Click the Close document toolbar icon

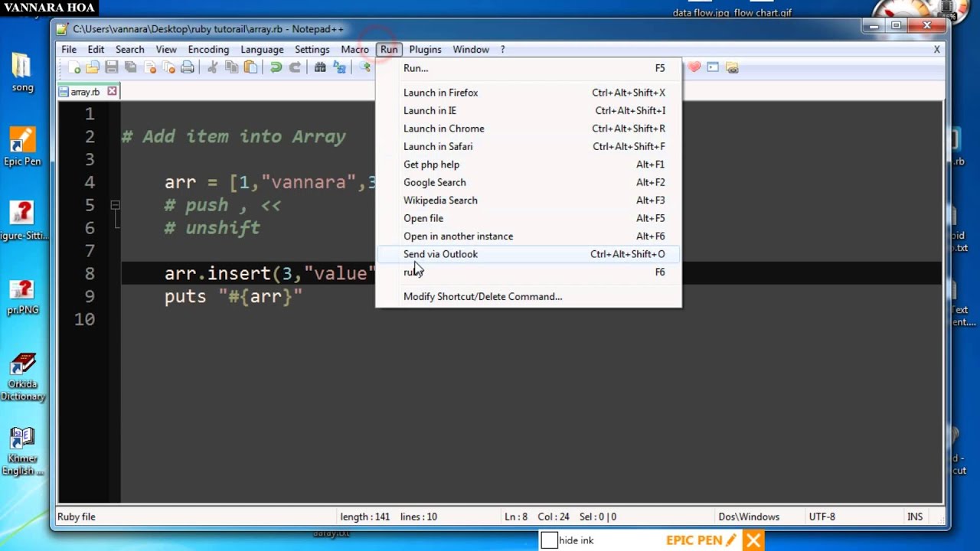pyautogui.click(x=150, y=67)
